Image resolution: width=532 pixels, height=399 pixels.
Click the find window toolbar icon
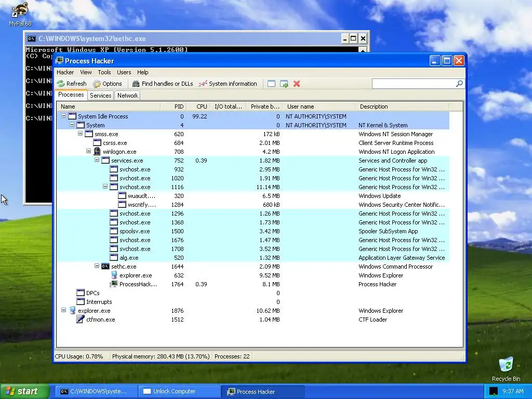point(271,84)
